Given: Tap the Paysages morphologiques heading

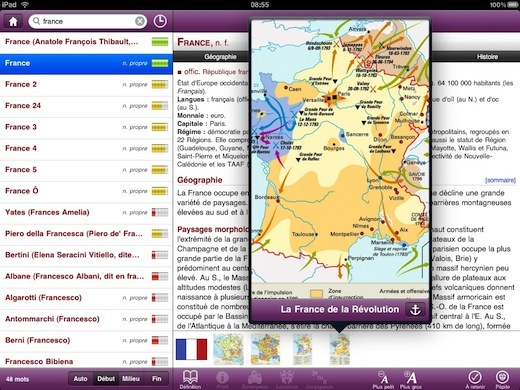Looking at the screenshot, I should pyautogui.click(x=213, y=229).
